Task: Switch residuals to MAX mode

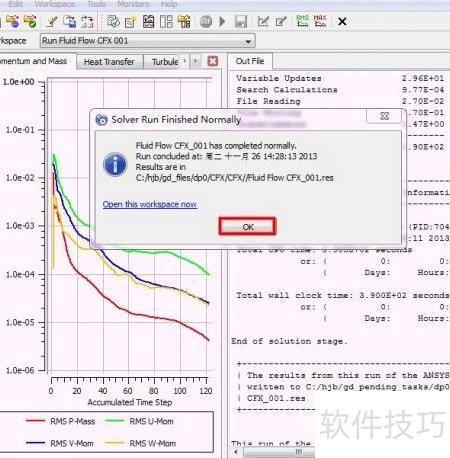Action: 320,21
